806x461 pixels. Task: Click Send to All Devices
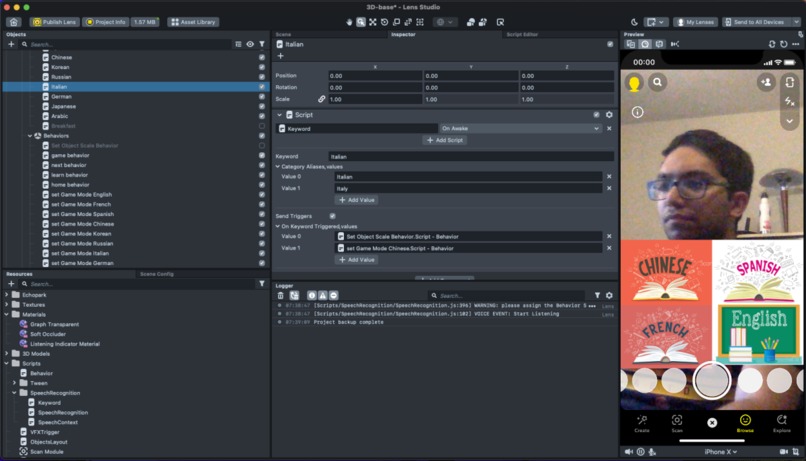758,22
